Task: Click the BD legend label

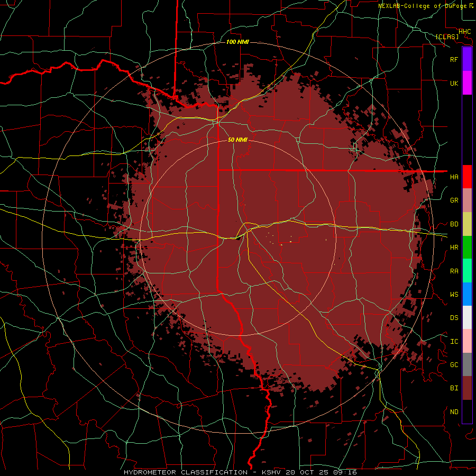Action: coord(454,224)
